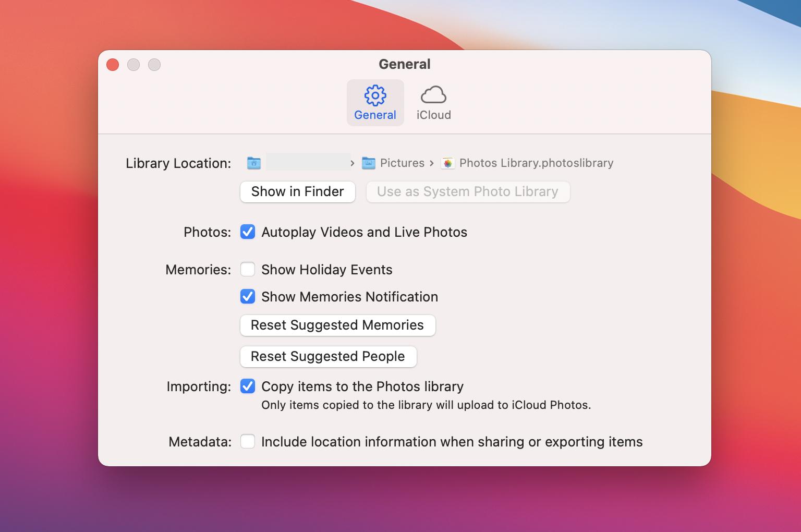Screen dimensions: 801x532
Task: Toggle Autoplay Videos and Live Photos checkbox
Action: click(248, 232)
